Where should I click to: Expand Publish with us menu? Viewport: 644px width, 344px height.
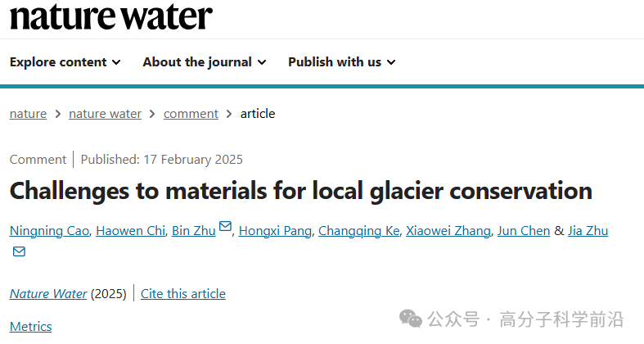(342, 62)
